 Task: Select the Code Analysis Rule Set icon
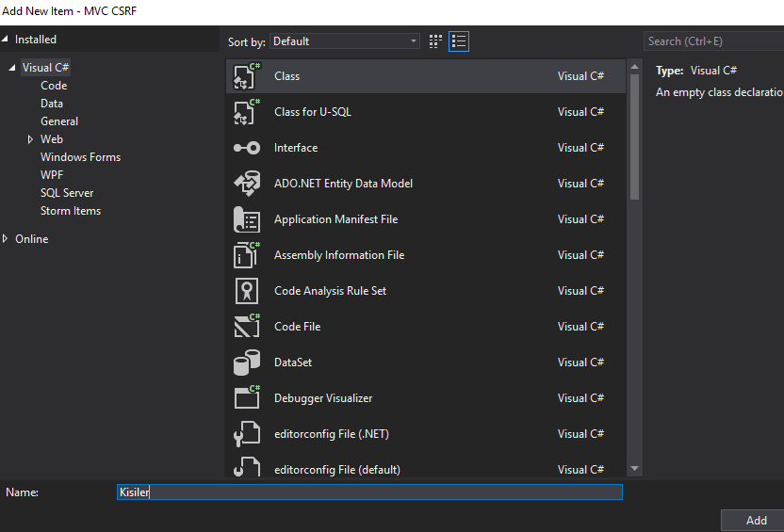coord(247,291)
